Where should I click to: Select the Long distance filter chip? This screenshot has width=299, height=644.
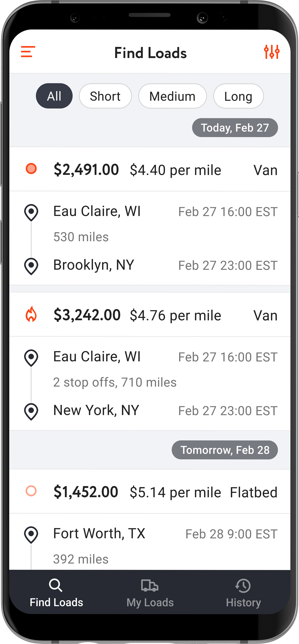pyautogui.click(x=238, y=96)
